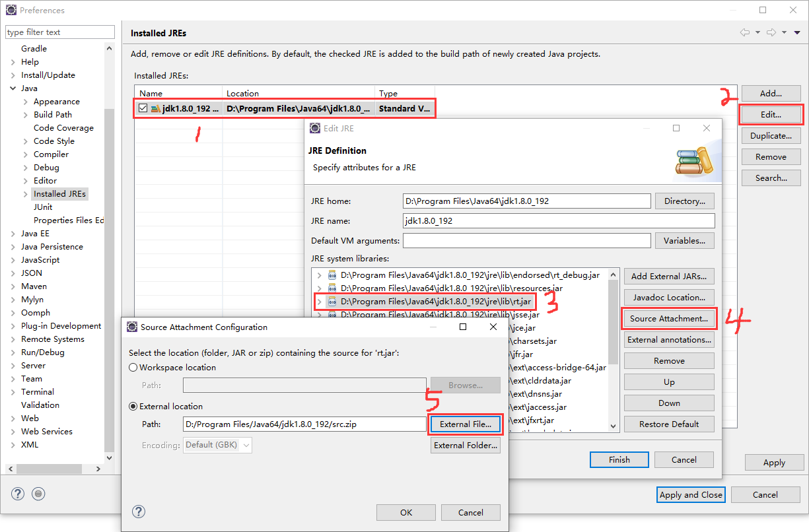Open help in Source Attachment Configuration dialog
This screenshot has width=809, height=532.
coord(139,512)
